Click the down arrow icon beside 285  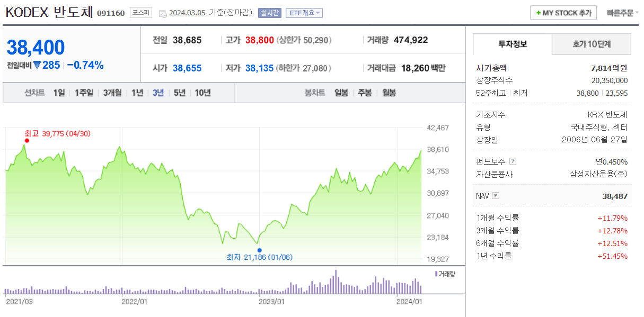tap(37, 65)
